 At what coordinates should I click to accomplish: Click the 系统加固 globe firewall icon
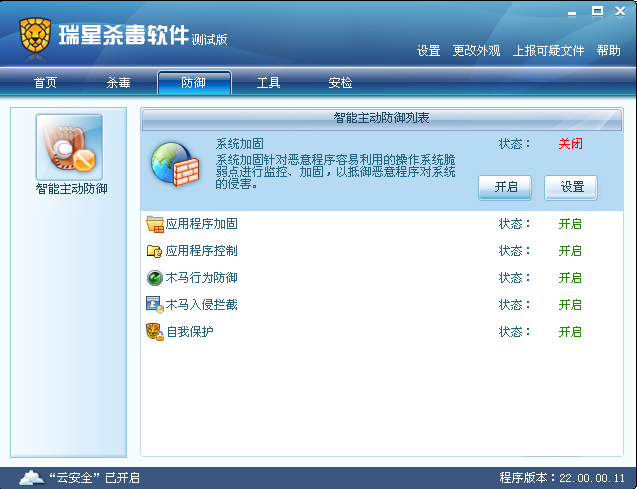point(176,164)
